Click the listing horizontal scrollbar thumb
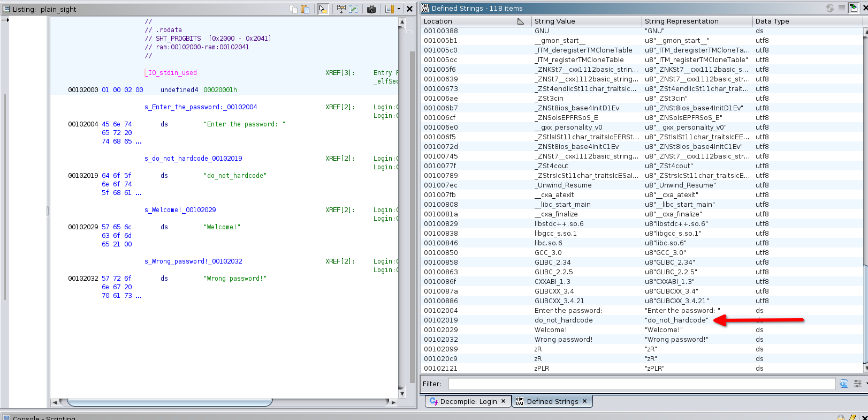The width and height of the screenshot is (868, 420). pos(170,402)
